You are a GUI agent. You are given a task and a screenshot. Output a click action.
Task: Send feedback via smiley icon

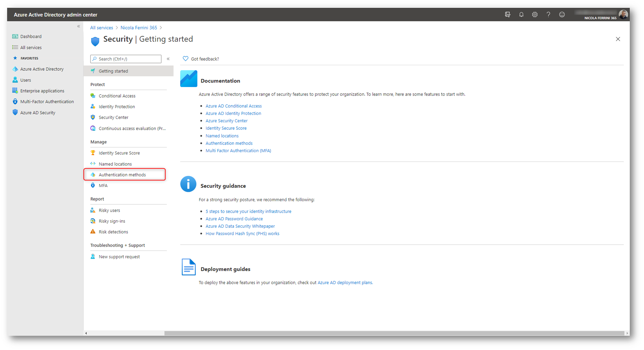pyautogui.click(x=562, y=15)
